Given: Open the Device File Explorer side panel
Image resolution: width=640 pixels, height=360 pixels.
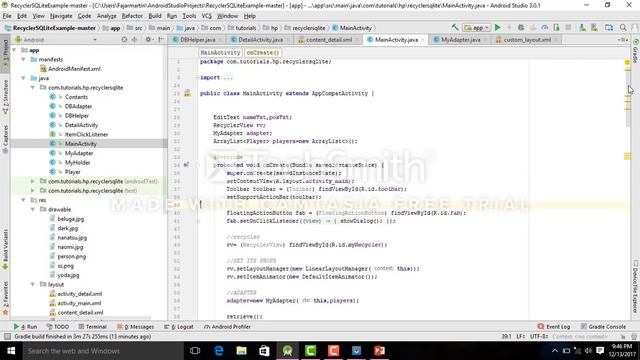Looking at the screenshot, I should 636,287.
